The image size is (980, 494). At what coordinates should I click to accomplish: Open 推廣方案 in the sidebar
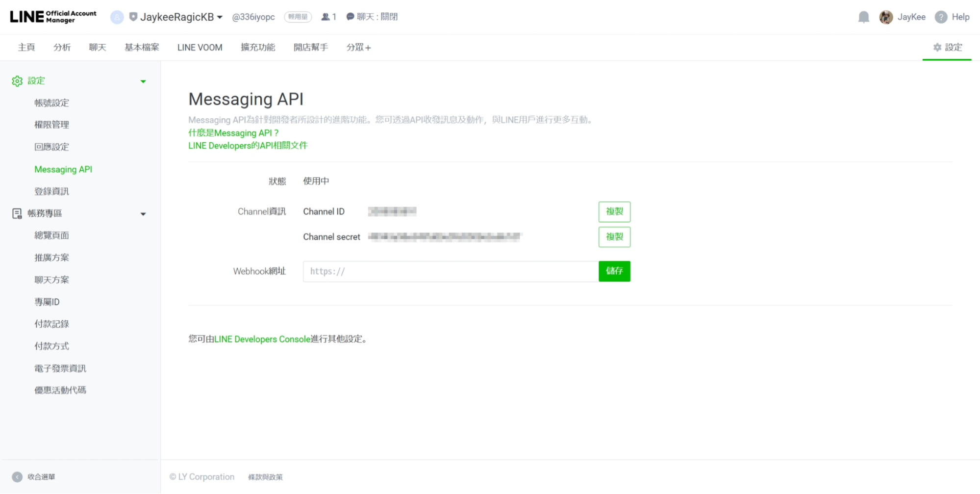51,258
